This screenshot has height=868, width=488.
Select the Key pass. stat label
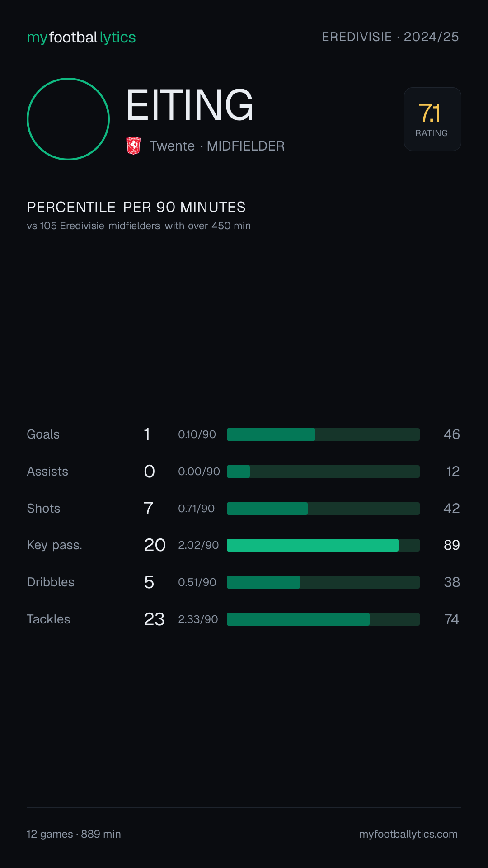click(x=55, y=545)
